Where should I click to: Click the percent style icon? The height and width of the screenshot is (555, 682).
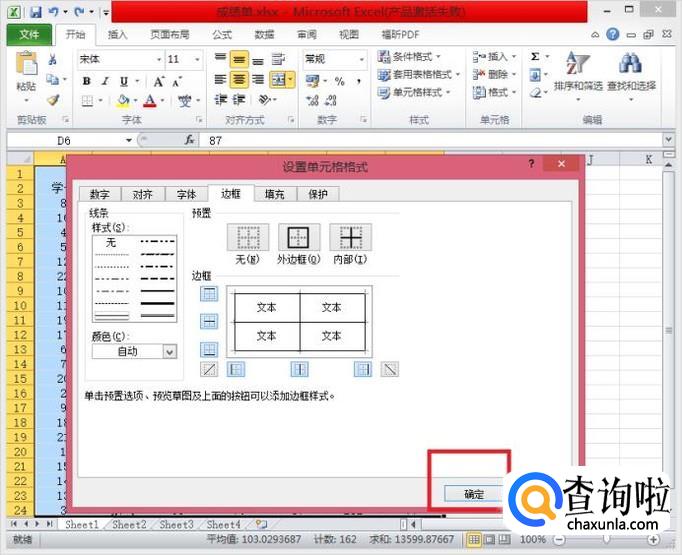340,81
